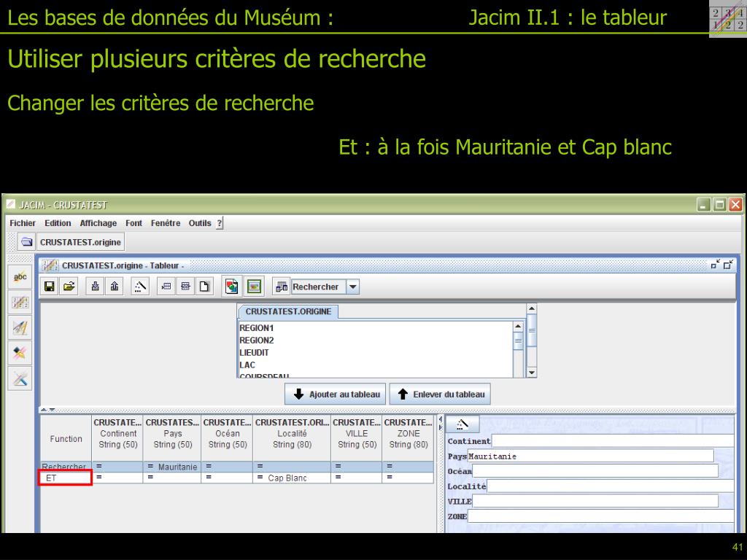
Task: Click the Pays field containing Mauritanie
Action: coord(591,456)
